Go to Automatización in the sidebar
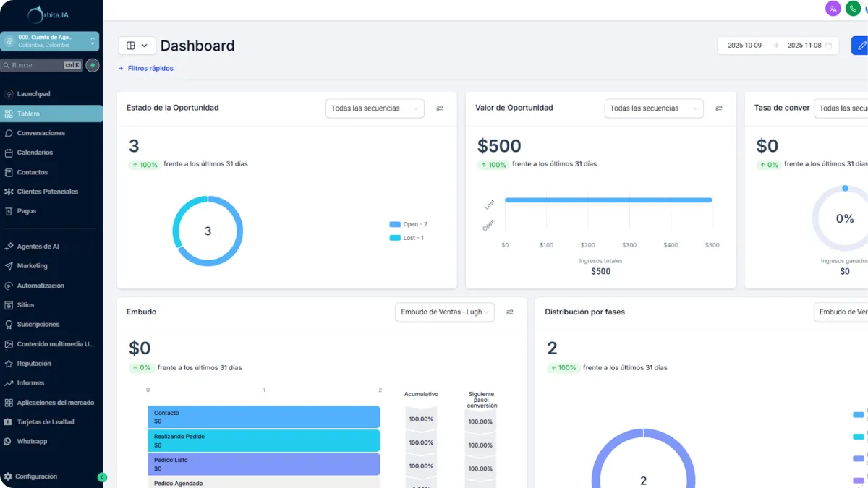This screenshot has height=488, width=868. coord(41,286)
